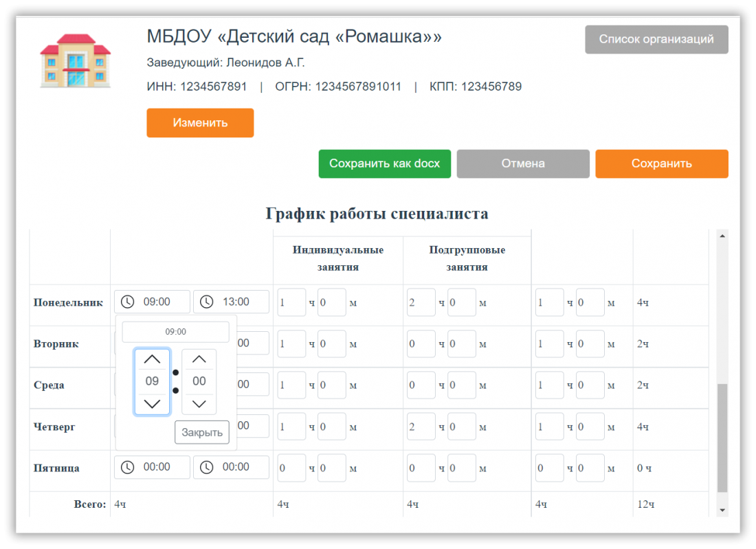
Task: Click Friday end time clock icon
Action: pos(207,467)
